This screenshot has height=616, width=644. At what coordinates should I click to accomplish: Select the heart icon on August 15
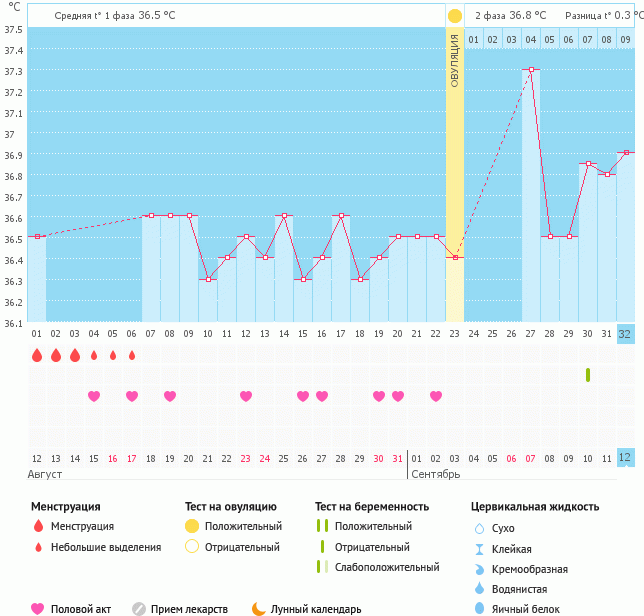click(94, 396)
